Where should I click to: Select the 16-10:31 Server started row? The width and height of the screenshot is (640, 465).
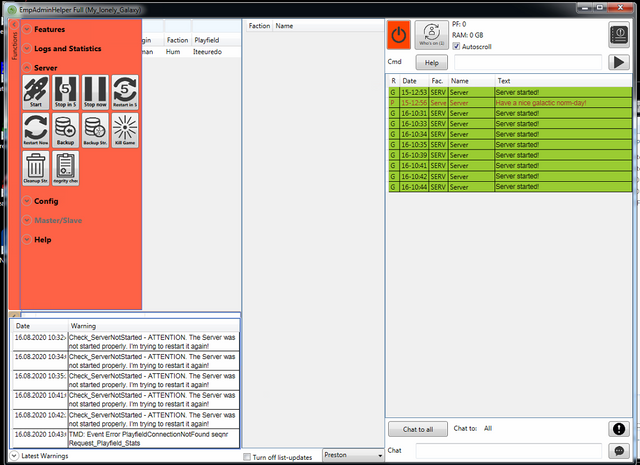pos(510,113)
